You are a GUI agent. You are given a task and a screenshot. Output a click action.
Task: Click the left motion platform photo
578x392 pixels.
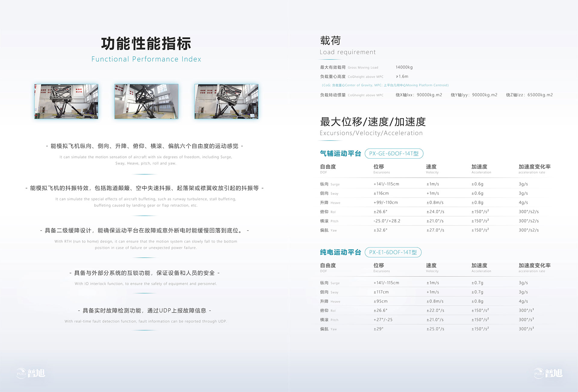click(66, 101)
